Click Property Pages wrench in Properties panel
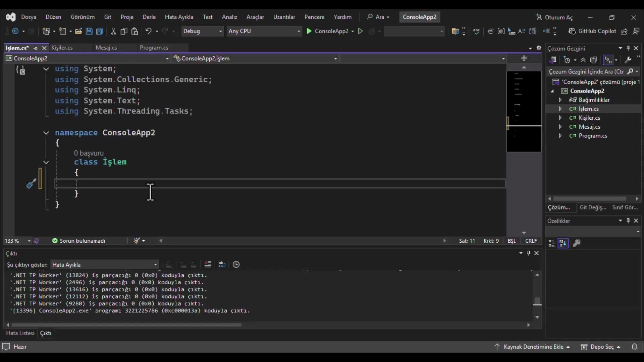The image size is (644, 362). coord(577,243)
